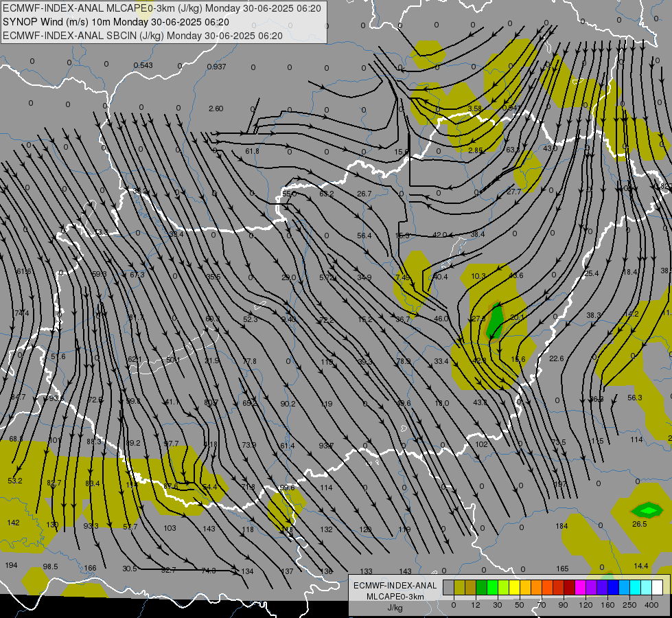Click the map value 7.49

(403, 277)
